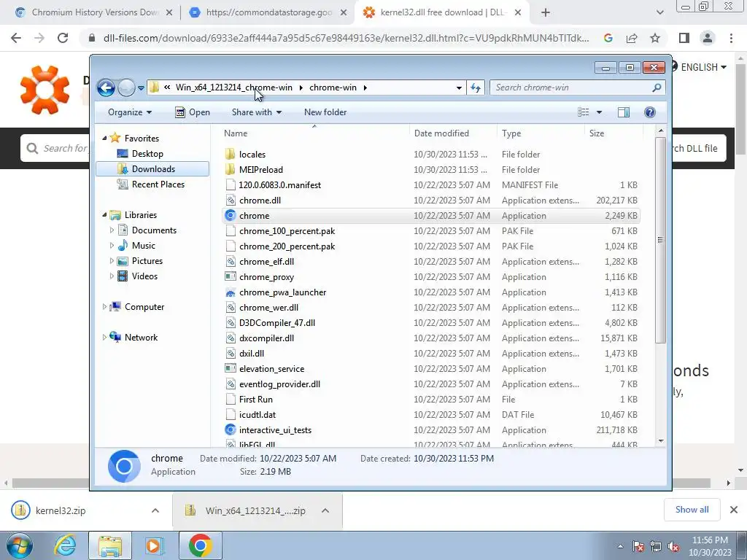
Task: Open Windows Media Player from taskbar
Action: click(x=153, y=545)
